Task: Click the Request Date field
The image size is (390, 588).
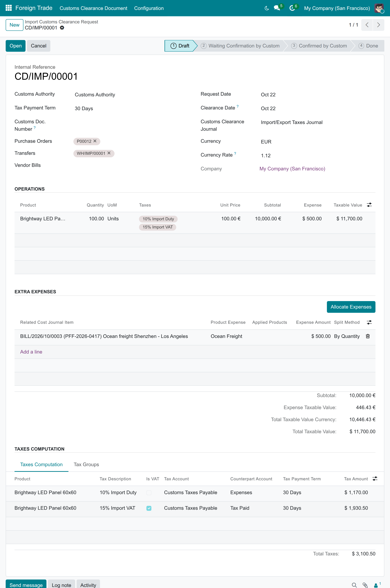Action: (x=317, y=95)
